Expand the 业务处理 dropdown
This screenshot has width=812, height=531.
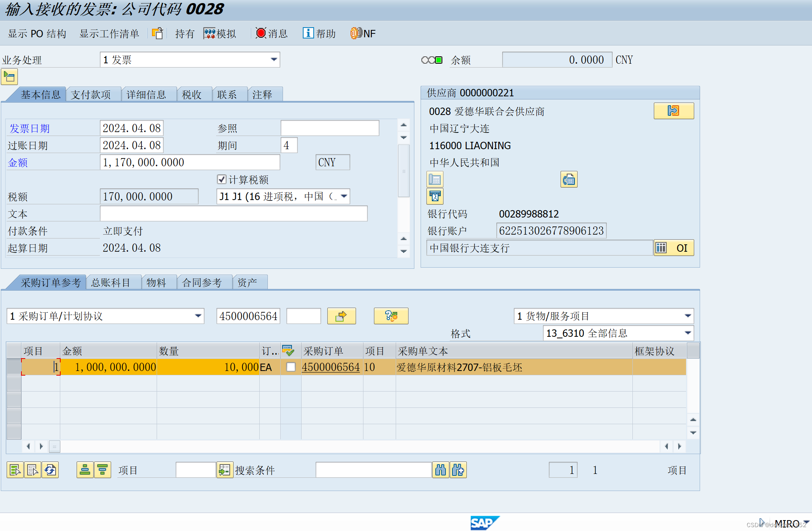point(274,60)
